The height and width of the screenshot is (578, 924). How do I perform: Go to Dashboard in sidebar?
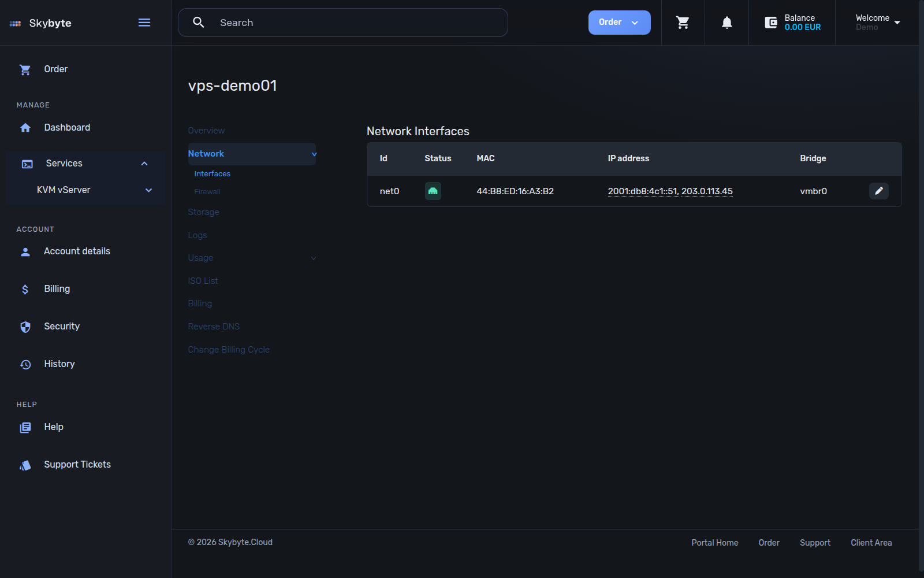click(x=67, y=128)
